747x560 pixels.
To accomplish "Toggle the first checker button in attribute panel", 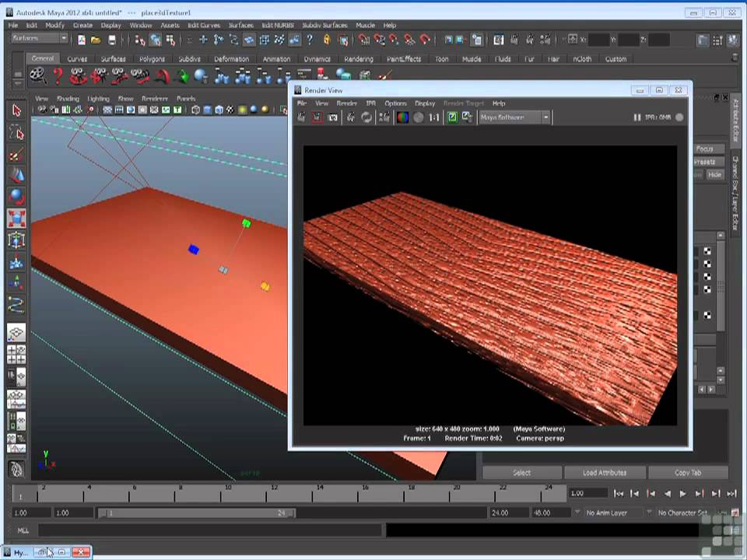I will (707, 251).
